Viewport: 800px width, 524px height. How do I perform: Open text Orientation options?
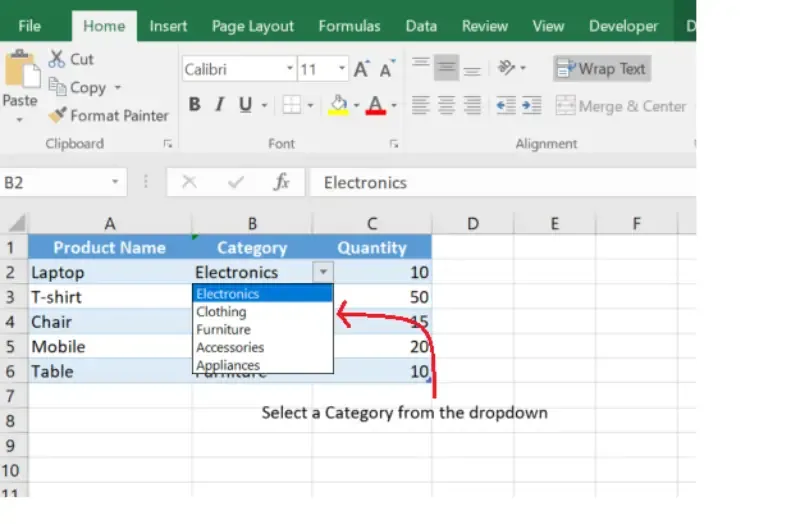point(512,67)
